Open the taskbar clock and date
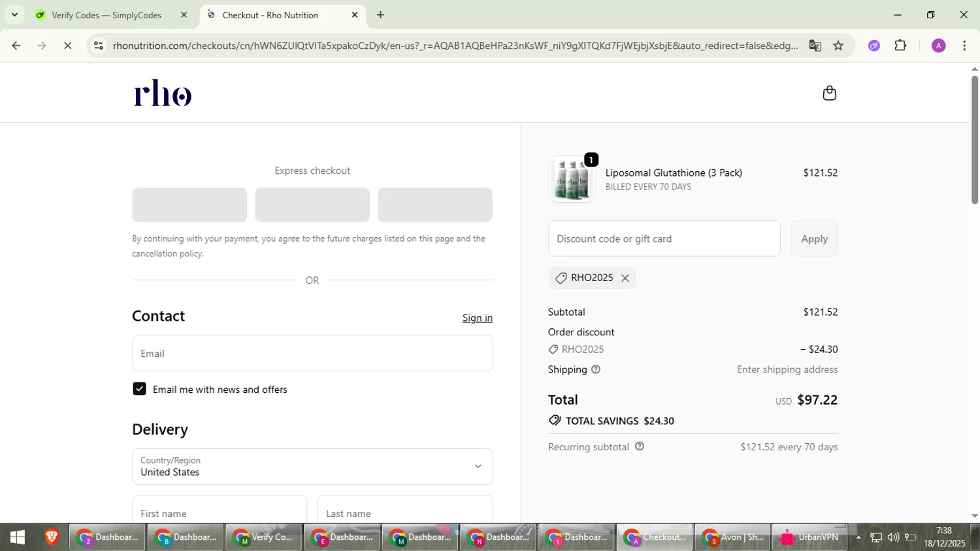Screen dimensions: 980x551 pos(944,537)
